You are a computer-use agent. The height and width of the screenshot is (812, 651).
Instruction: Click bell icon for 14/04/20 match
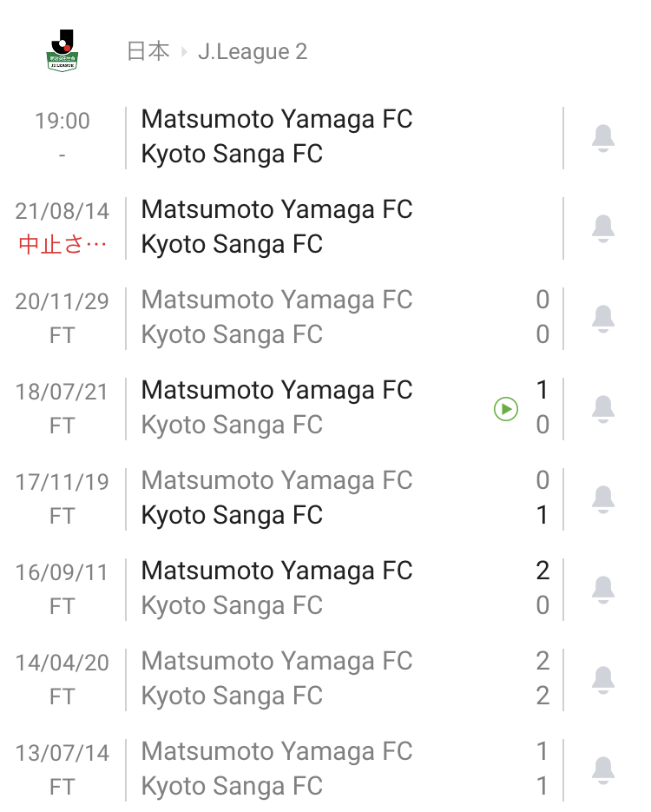[603, 680]
